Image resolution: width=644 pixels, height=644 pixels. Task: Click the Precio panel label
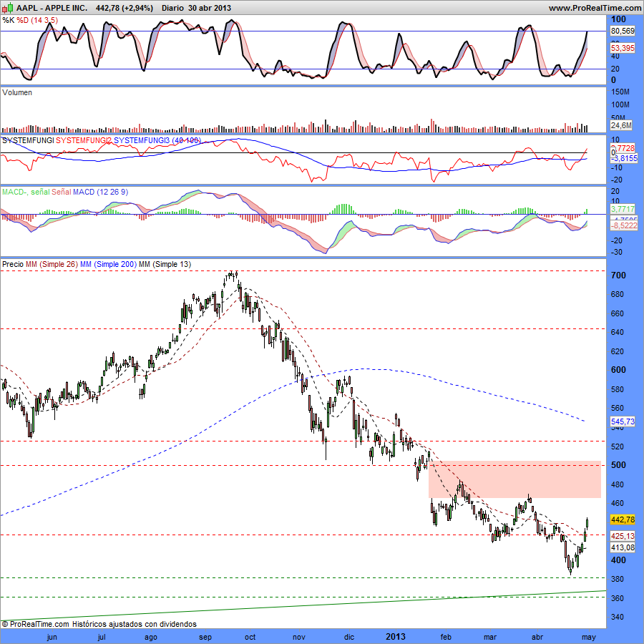coord(13,264)
